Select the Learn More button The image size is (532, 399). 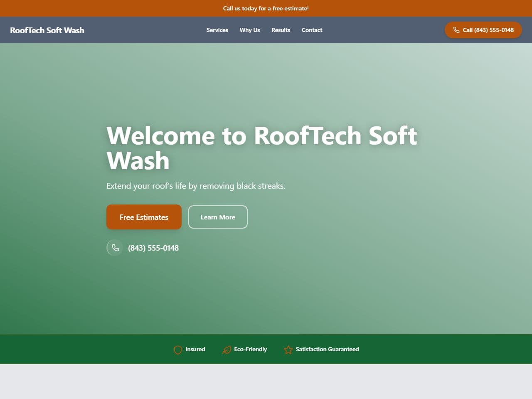click(218, 217)
